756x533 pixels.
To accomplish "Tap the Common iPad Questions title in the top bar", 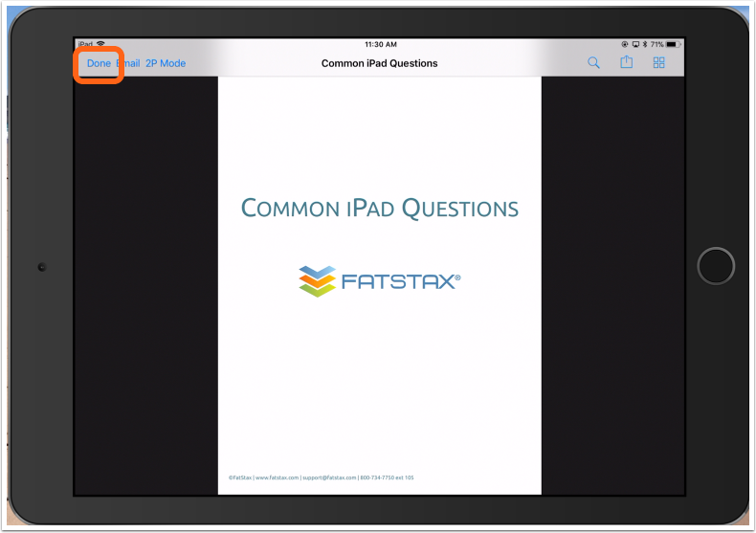I will point(380,63).
